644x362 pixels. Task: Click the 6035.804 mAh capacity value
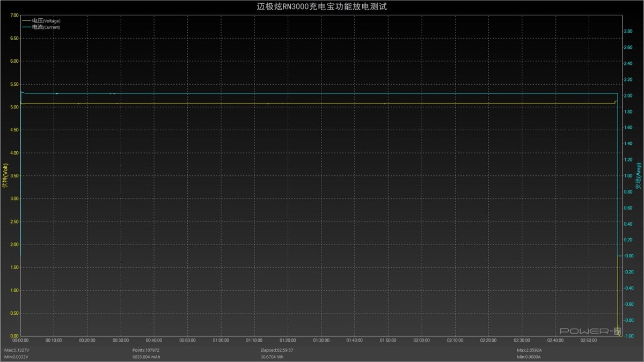(147, 357)
